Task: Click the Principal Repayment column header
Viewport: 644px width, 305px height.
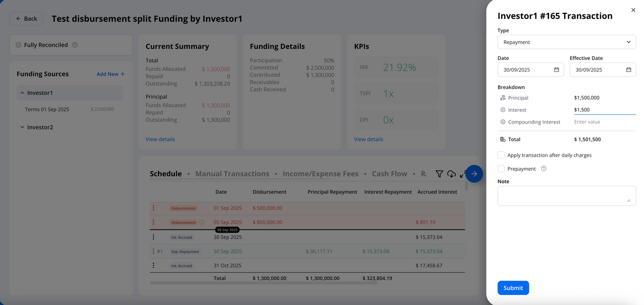Action: (x=332, y=192)
